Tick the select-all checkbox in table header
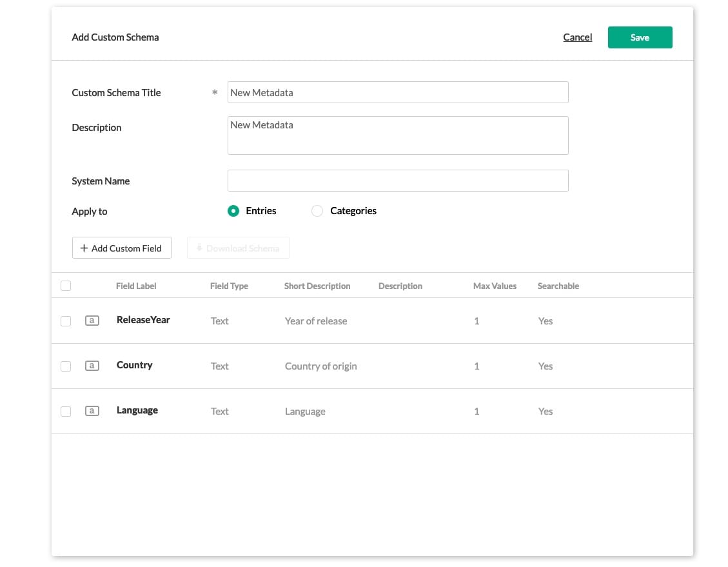This screenshot has height=567, width=728. [66, 286]
